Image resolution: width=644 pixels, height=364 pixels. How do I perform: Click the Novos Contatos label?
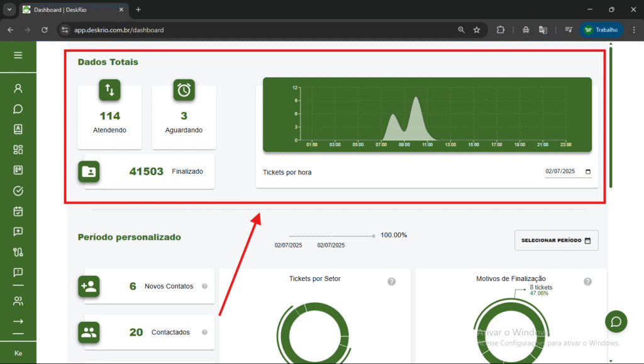point(169,287)
